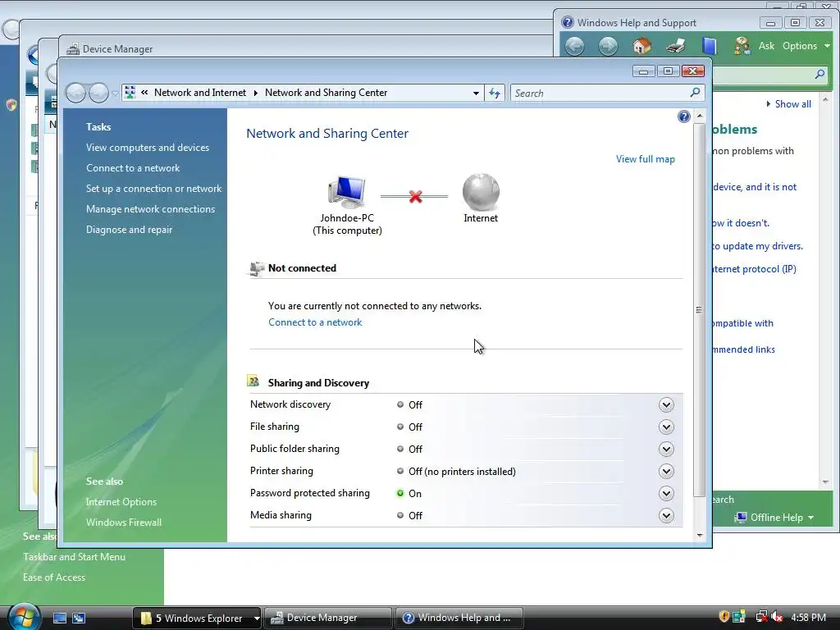The height and width of the screenshot is (630, 840).
Task: Click Network and Internet breadcrumb
Action: (x=200, y=93)
